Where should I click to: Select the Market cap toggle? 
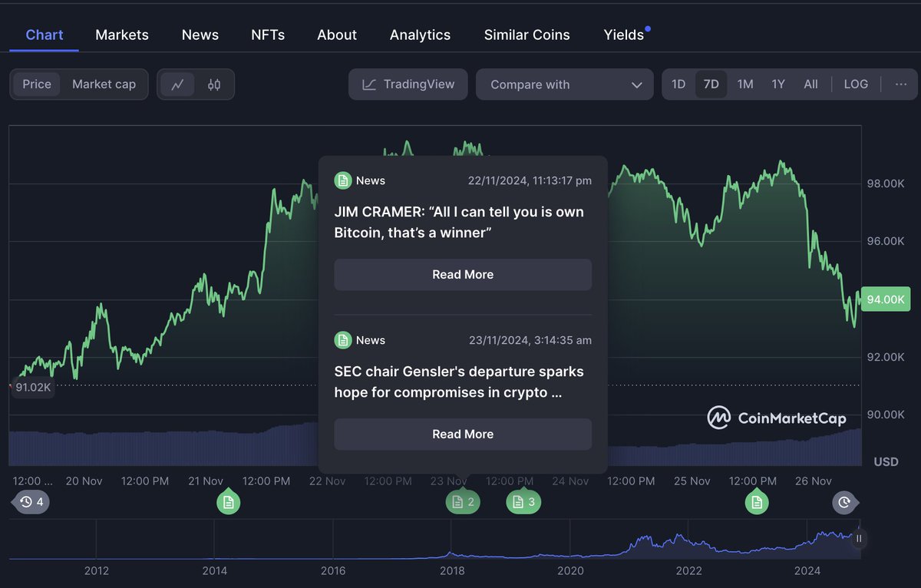point(104,84)
